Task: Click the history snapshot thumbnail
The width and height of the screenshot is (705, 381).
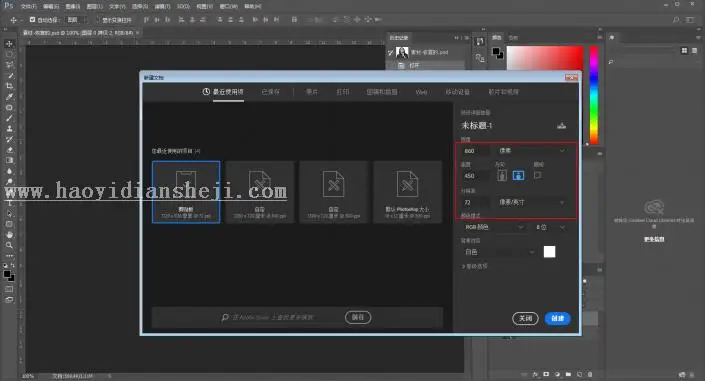Action: coord(402,53)
